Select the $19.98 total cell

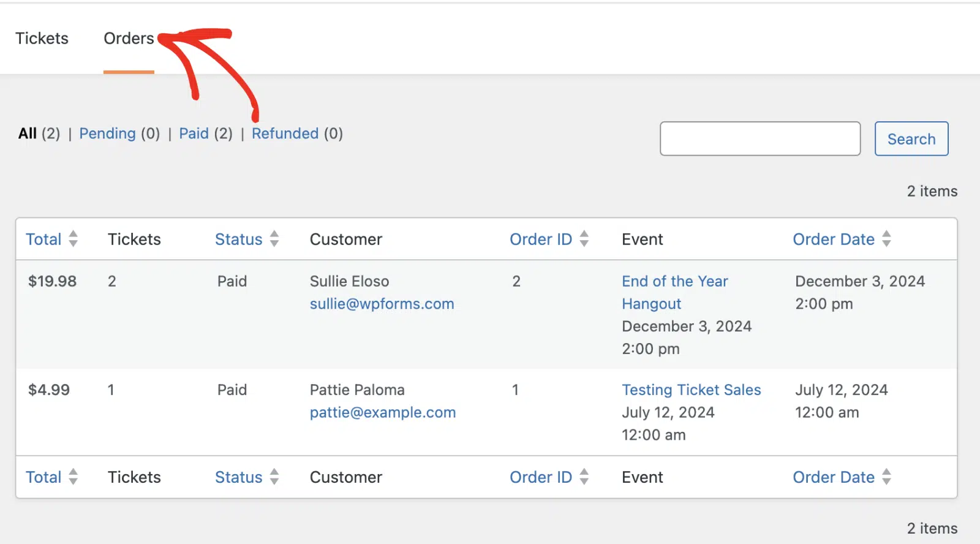(x=52, y=281)
